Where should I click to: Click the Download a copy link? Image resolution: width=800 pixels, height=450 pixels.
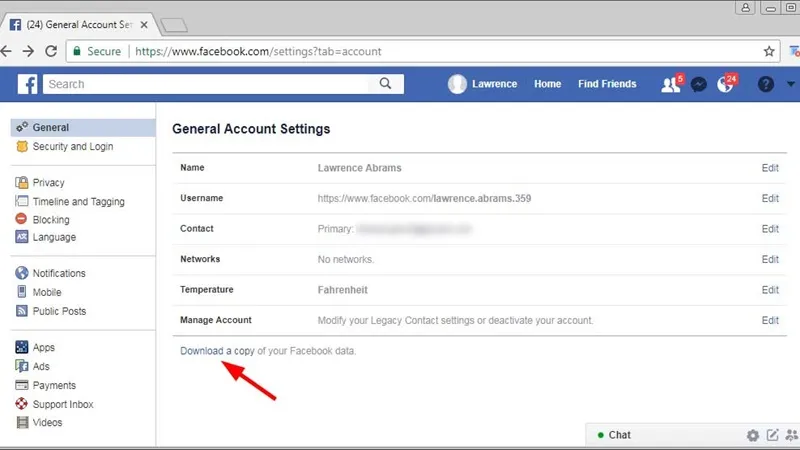coord(217,351)
